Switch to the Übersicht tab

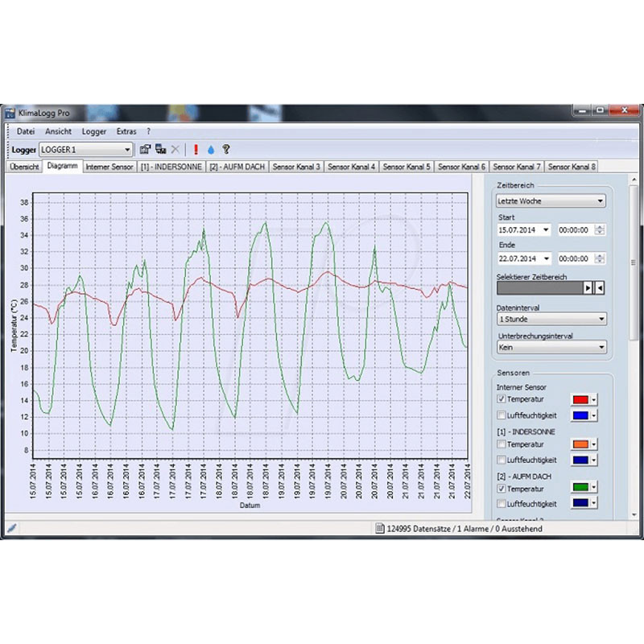tap(24, 167)
